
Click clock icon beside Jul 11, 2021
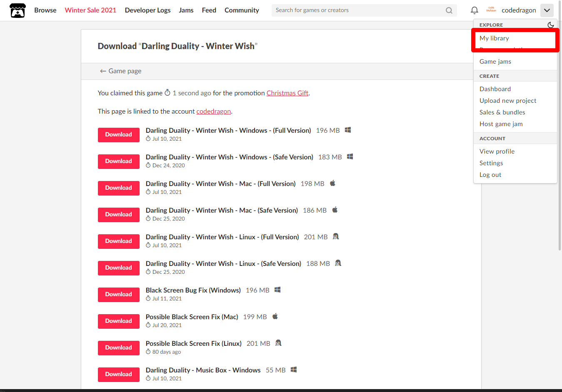tap(148, 298)
